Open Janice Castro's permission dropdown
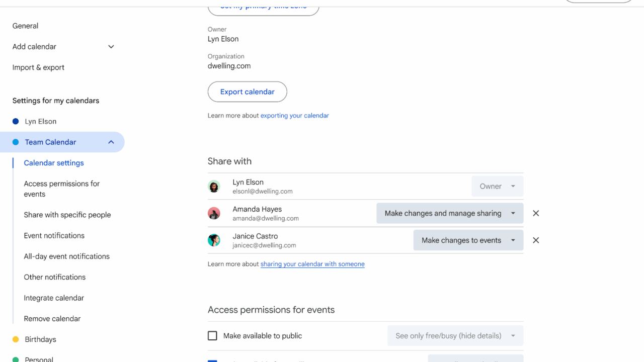 tap(468, 240)
